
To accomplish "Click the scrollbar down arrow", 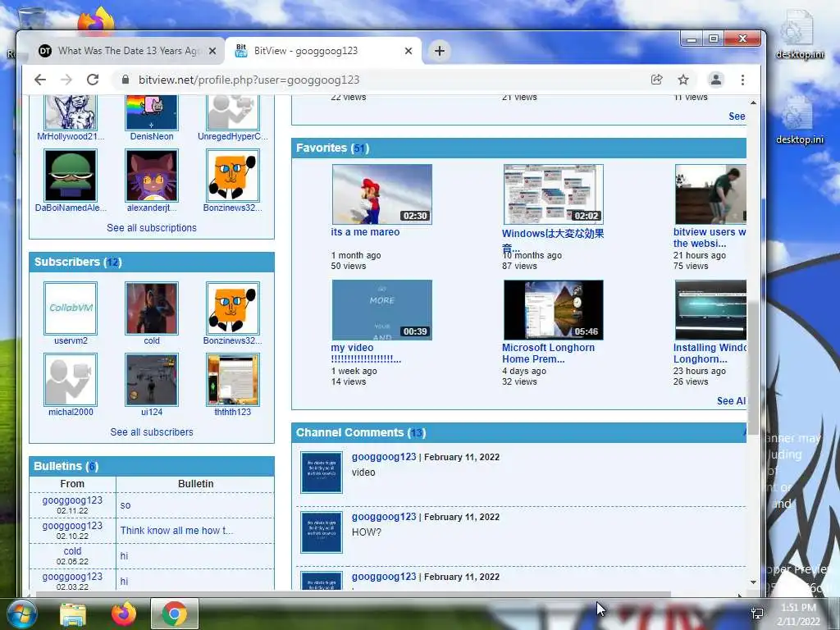I will pyautogui.click(x=753, y=582).
